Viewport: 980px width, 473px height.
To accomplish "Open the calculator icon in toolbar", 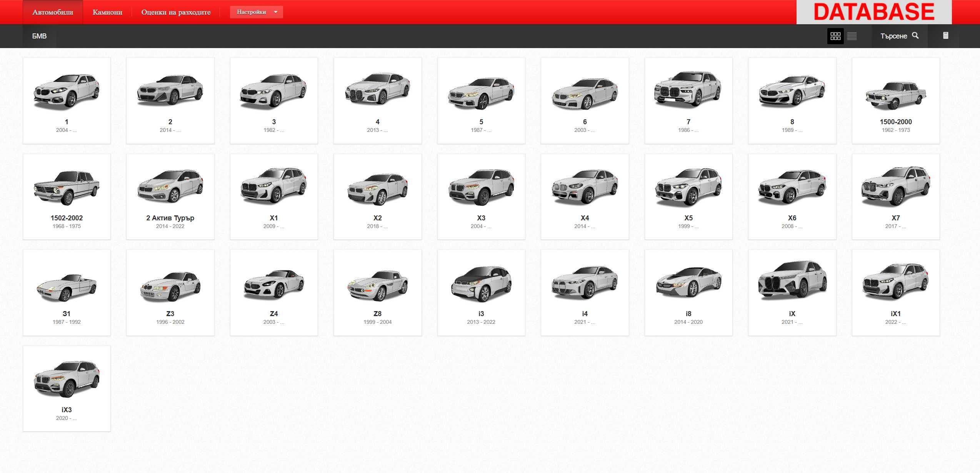I will [x=945, y=36].
